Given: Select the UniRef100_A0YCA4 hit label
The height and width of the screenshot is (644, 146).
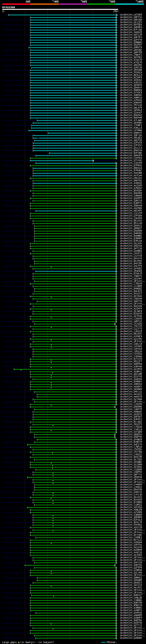Looking at the screenshot, I should pos(131,175).
